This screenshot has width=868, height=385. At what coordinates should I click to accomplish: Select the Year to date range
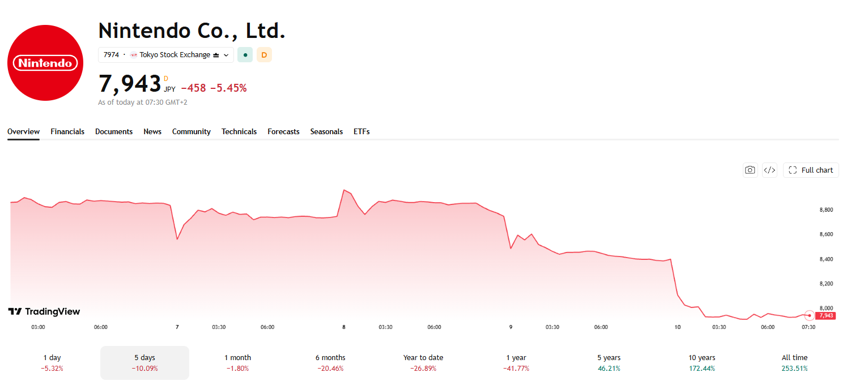coord(423,363)
